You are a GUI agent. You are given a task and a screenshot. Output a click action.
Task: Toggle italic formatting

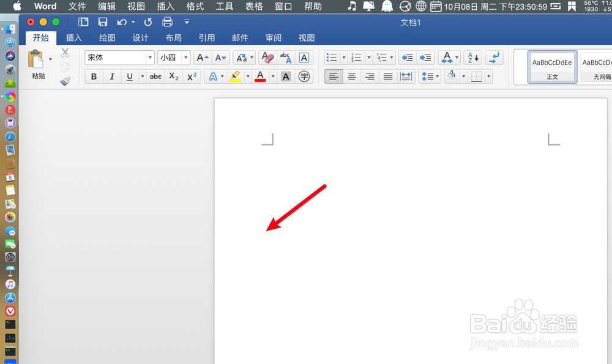click(x=111, y=76)
